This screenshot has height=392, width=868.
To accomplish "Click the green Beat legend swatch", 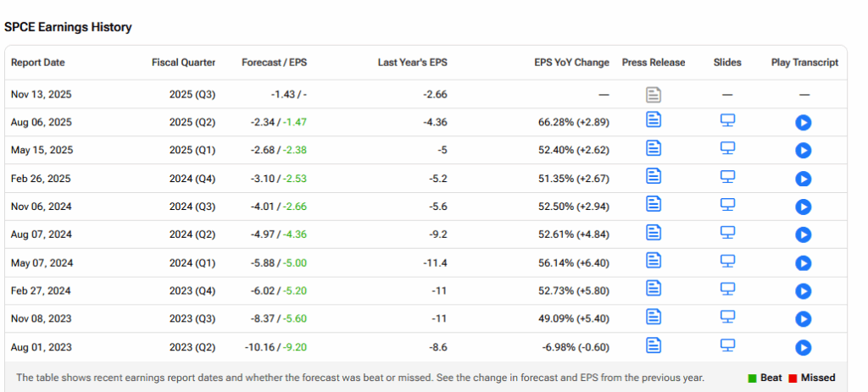I will 752,378.
